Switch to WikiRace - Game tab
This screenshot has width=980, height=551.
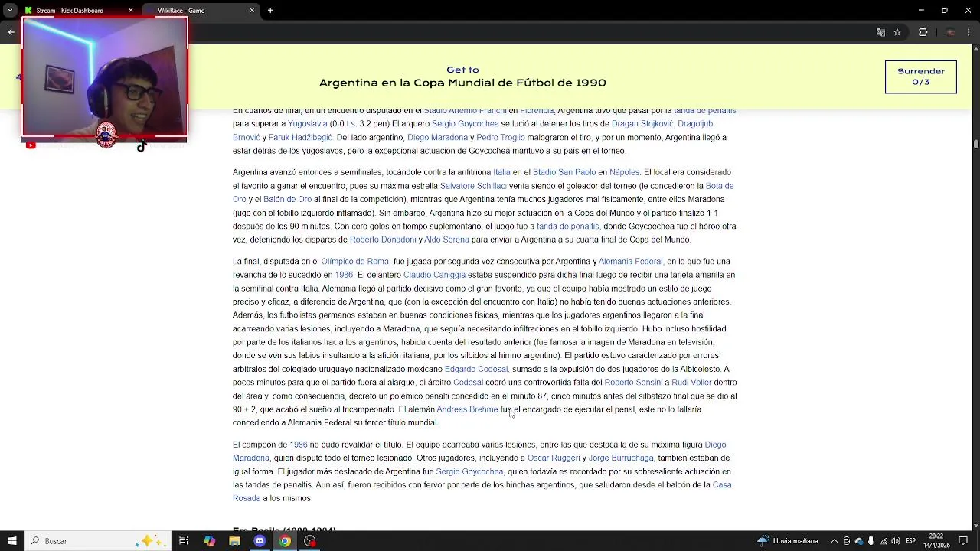pyautogui.click(x=181, y=11)
